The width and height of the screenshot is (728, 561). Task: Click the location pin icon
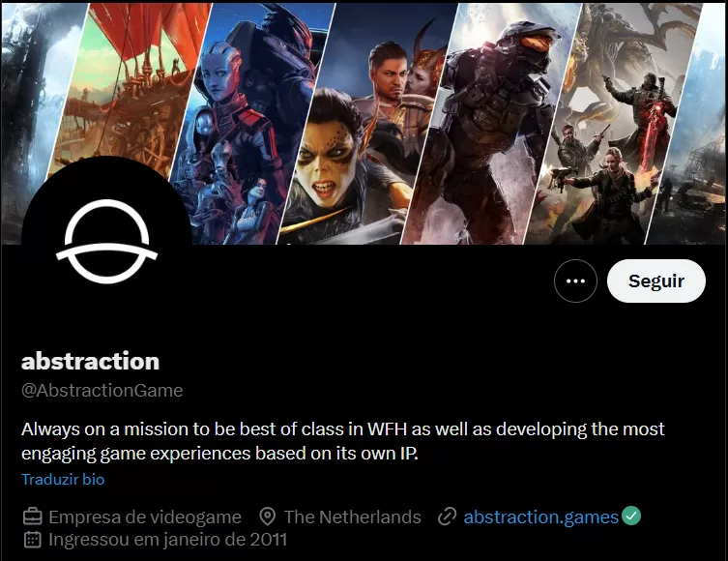pyautogui.click(x=268, y=517)
